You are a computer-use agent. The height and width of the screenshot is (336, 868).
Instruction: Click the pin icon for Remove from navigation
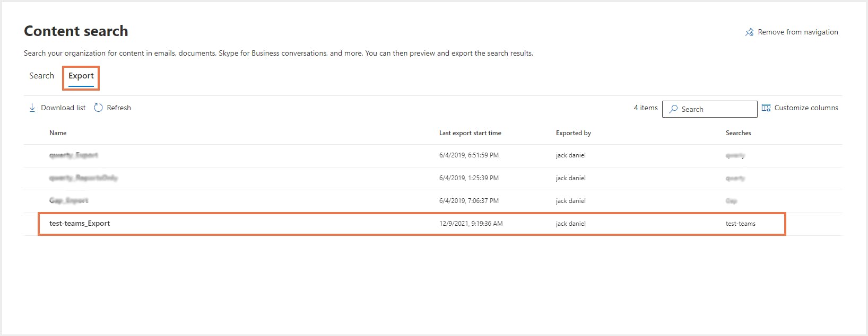749,32
